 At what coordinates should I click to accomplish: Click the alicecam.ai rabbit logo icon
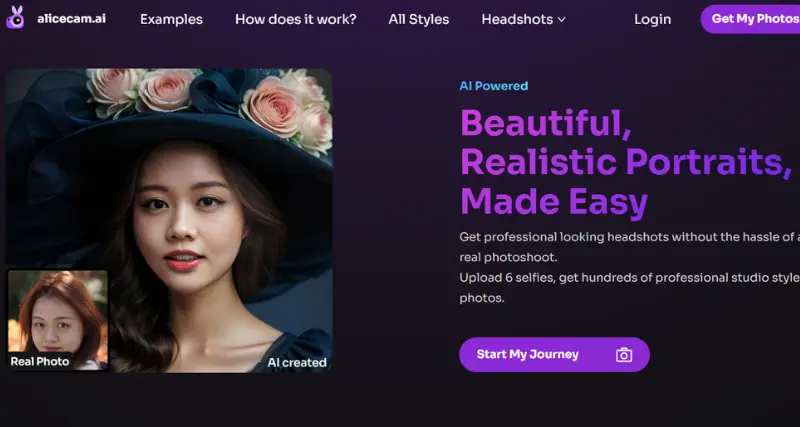15,18
